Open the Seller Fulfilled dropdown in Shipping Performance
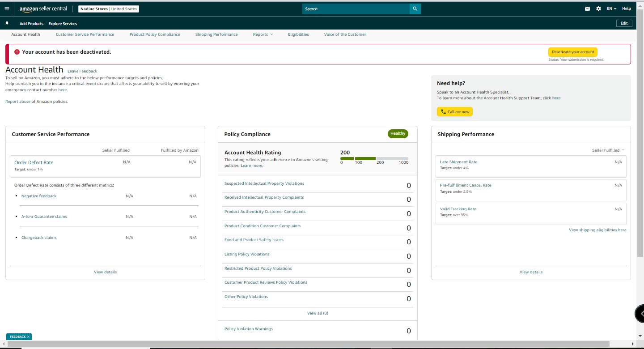The width and height of the screenshot is (644, 349). coord(608,150)
